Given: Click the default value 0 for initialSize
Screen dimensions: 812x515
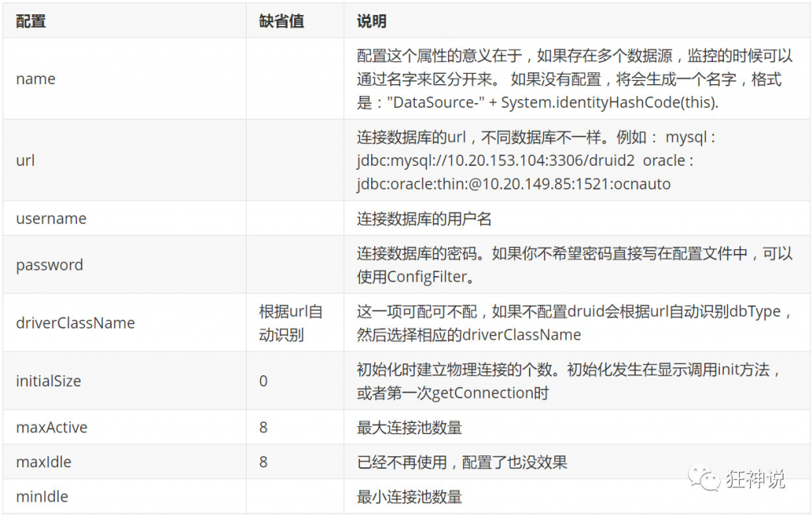Looking at the screenshot, I should (x=263, y=381).
